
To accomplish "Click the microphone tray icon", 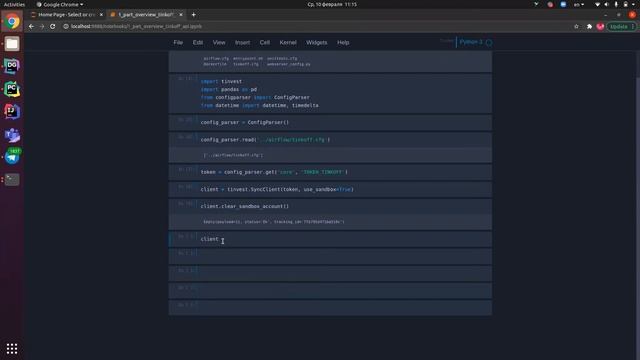I will pyautogui.click(x=616, y=4).
